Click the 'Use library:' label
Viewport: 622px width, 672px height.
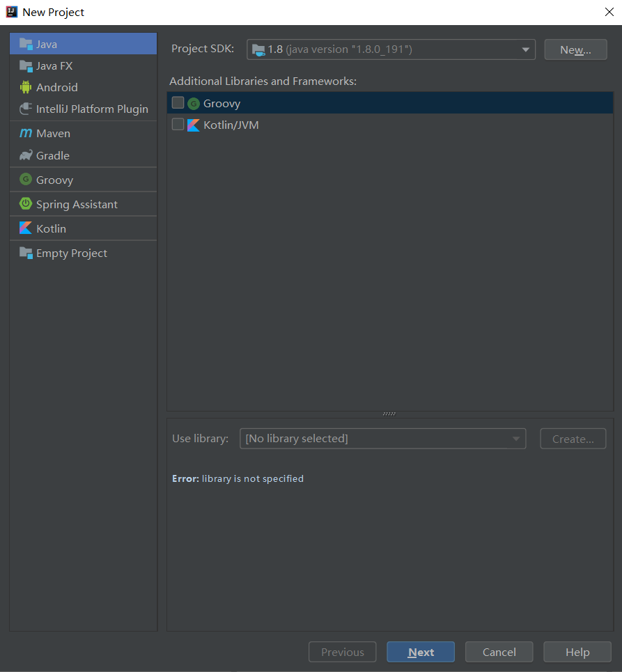click(200, 439)
